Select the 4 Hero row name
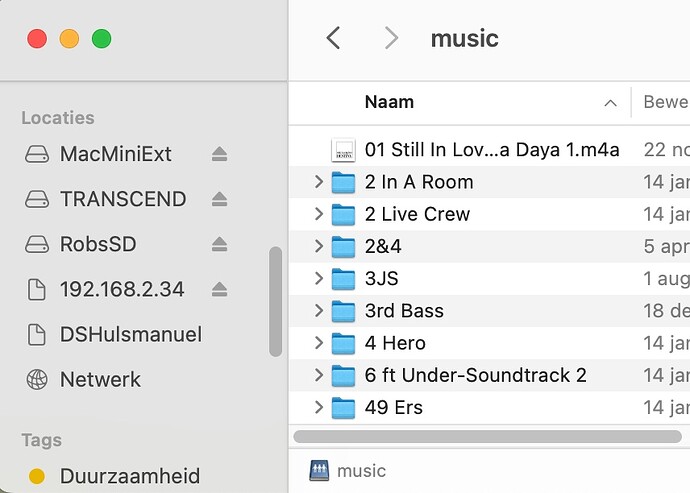 395,342
